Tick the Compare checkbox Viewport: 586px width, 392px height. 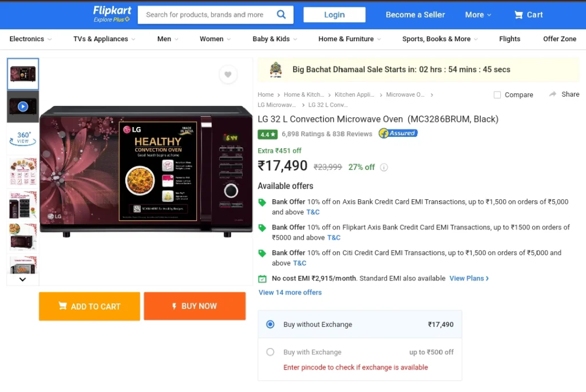pos(497,95)
